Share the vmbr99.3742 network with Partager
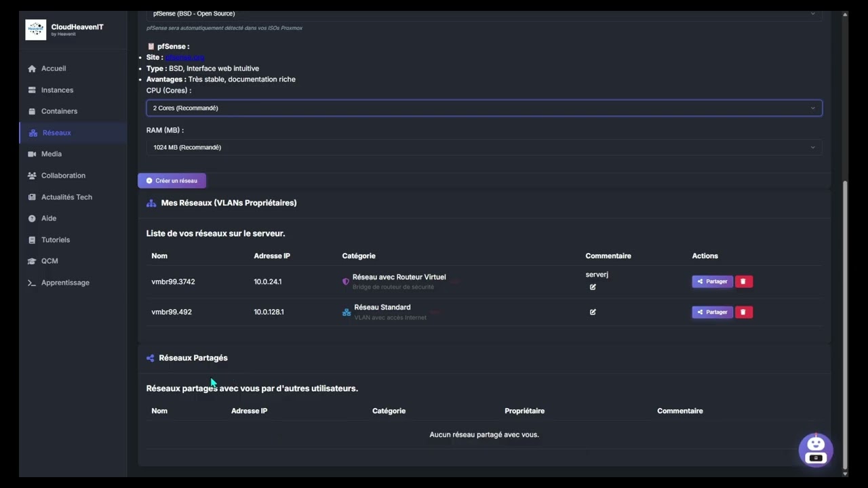Screen dimensions: 868x488 coord(712,281)
